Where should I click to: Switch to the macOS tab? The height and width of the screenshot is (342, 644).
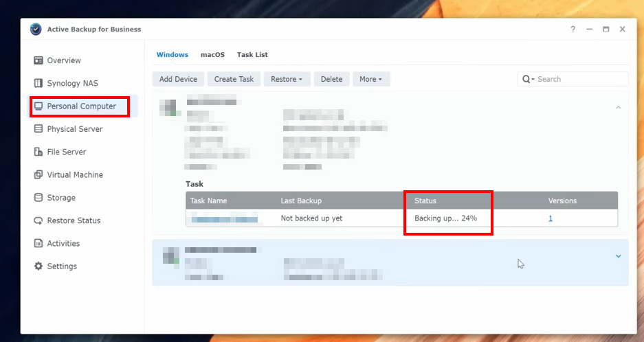[212, 55]
